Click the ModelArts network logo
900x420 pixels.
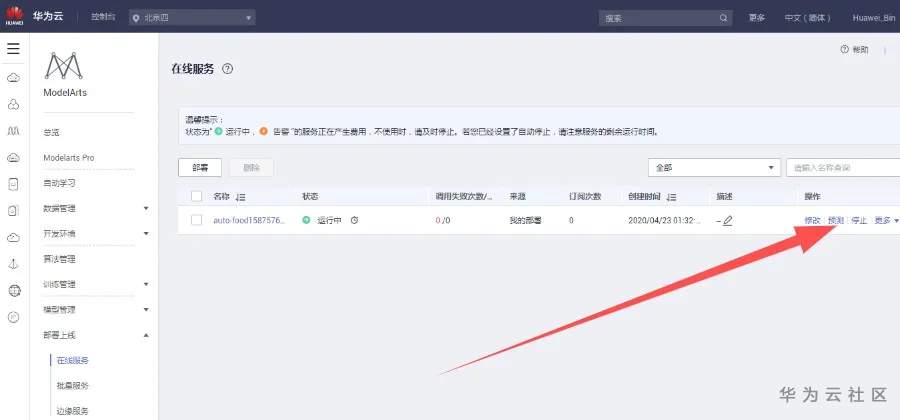[x=64, y=65]
